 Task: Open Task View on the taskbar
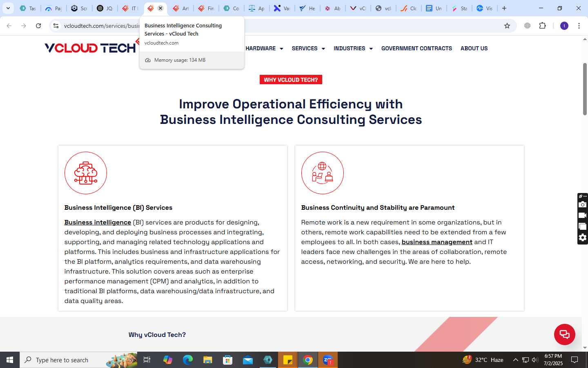[x=147, y=360]
